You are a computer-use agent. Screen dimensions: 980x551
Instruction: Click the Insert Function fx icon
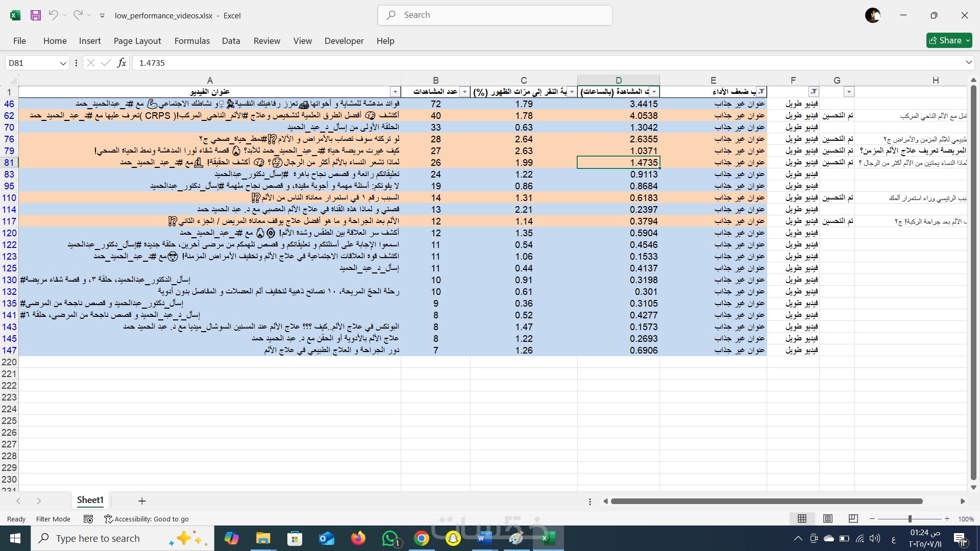(121, 63)
